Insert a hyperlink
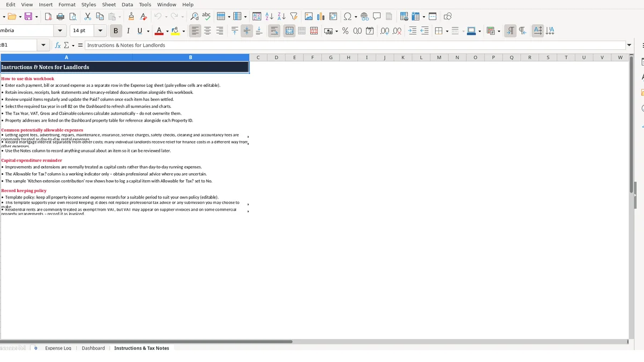The height and width of the screenshot is (362, 644). click(x=364, y=17)
